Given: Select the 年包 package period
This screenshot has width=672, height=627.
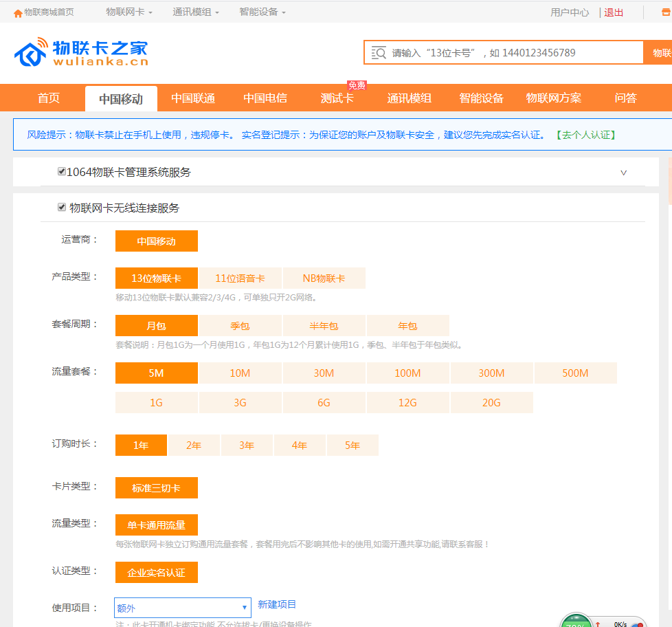Looking at the screenshot, I should point(407,326).
